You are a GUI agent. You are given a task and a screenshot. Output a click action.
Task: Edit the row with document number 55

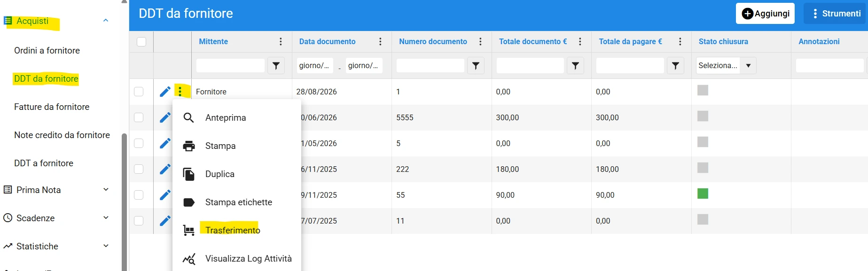pos(165,195)
